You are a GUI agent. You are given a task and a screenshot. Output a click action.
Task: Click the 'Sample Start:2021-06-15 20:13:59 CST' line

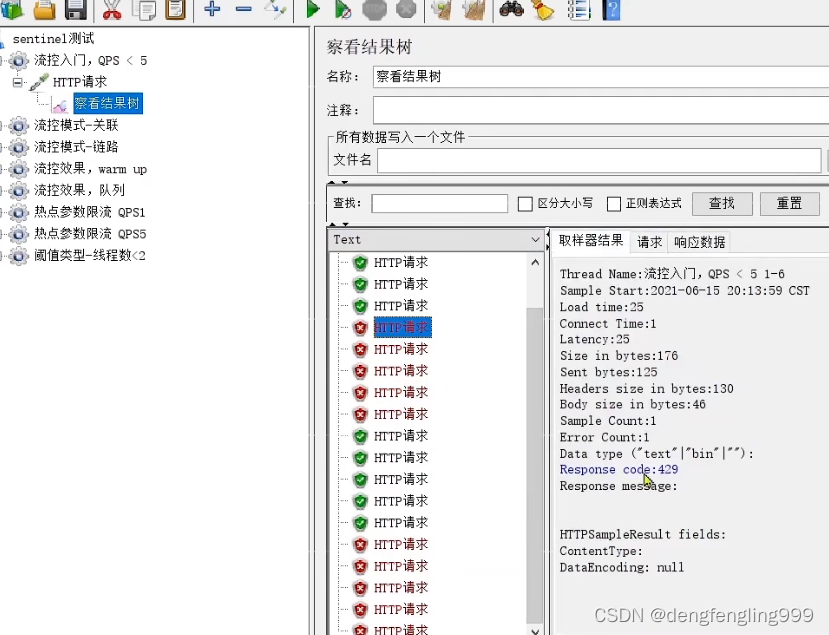click(x=685, y=290)
